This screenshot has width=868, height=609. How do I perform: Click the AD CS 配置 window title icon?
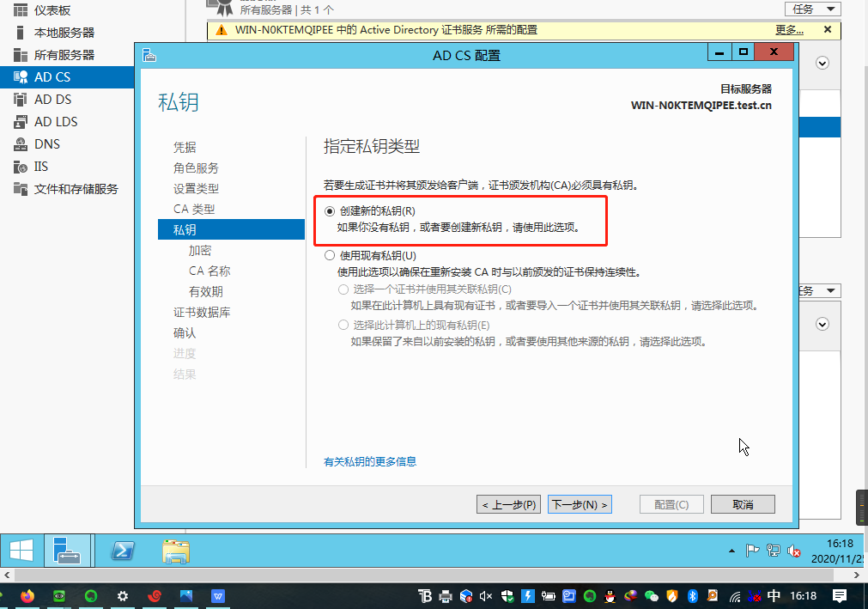point(149,55)
